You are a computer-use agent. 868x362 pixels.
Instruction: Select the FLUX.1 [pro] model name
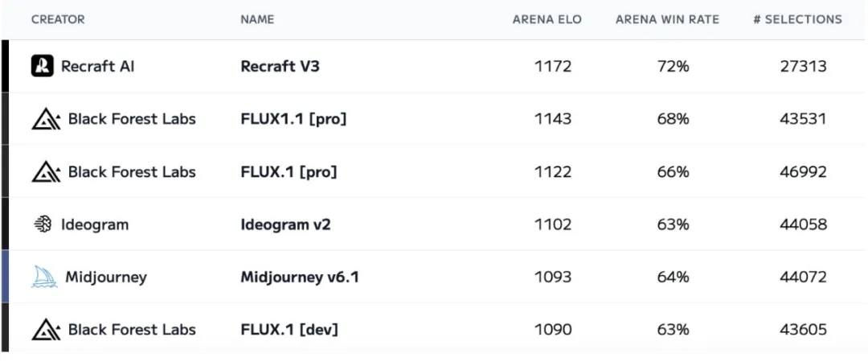289,172
